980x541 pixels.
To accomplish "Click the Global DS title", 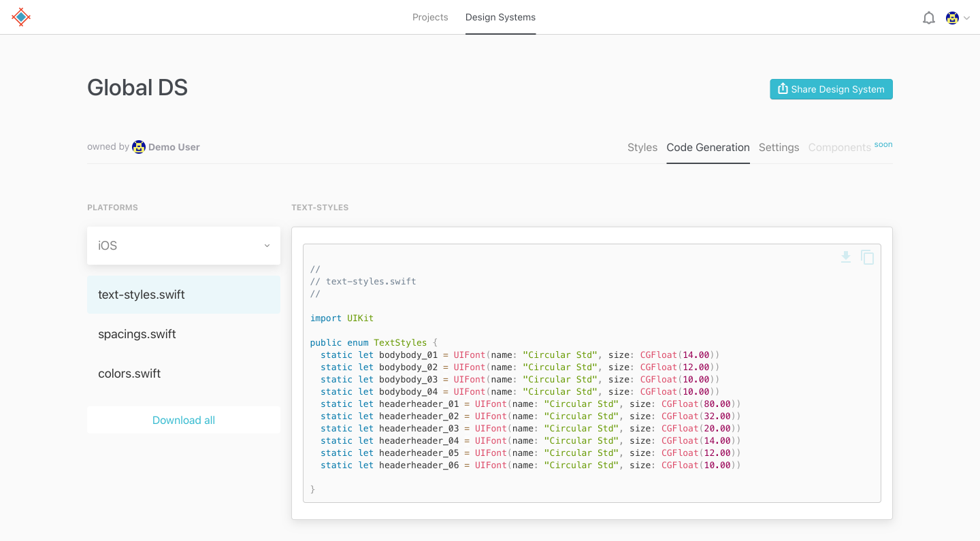I will [137, 87].
